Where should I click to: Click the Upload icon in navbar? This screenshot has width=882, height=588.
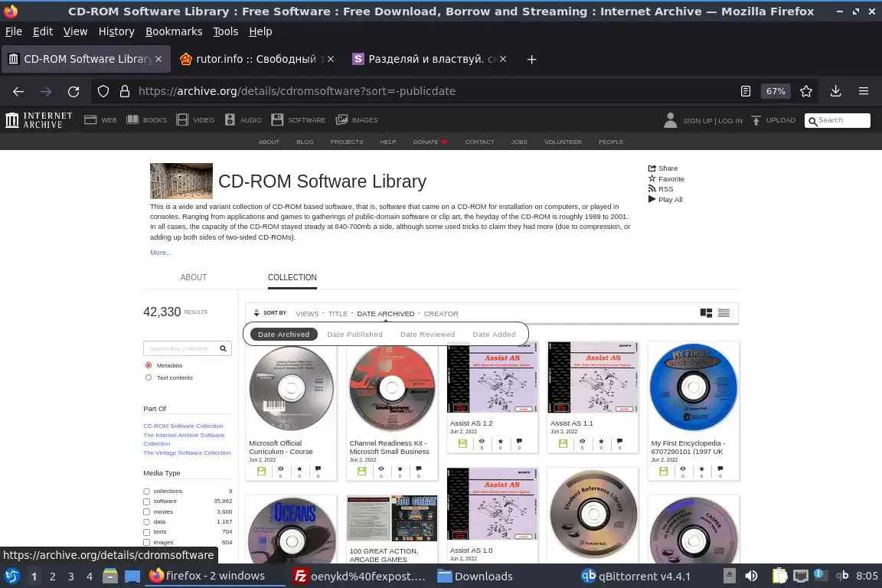[756, 120]
